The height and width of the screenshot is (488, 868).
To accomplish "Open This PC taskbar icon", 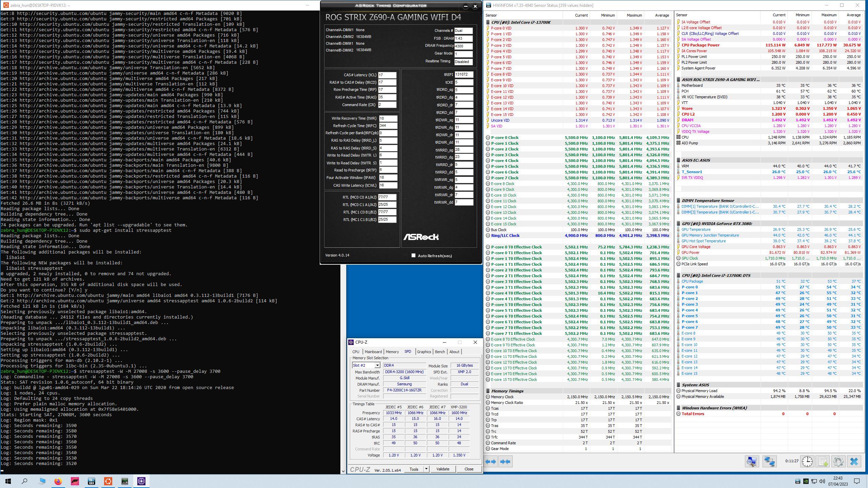I will [41, 481].
